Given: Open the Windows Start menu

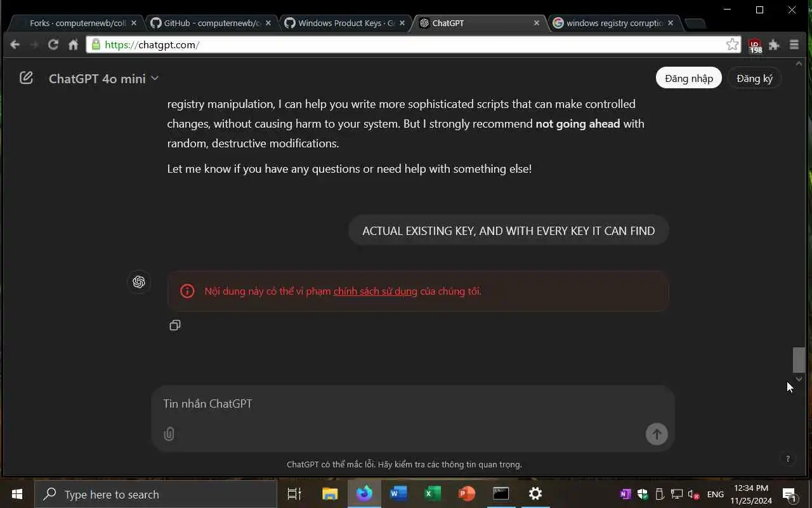Looking at the screenshot, I should (17, 494).
